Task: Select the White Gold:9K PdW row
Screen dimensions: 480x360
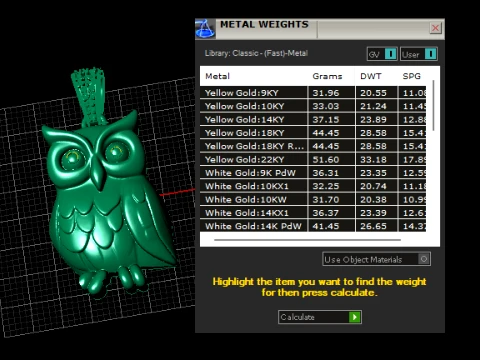Action: (313, 173)
